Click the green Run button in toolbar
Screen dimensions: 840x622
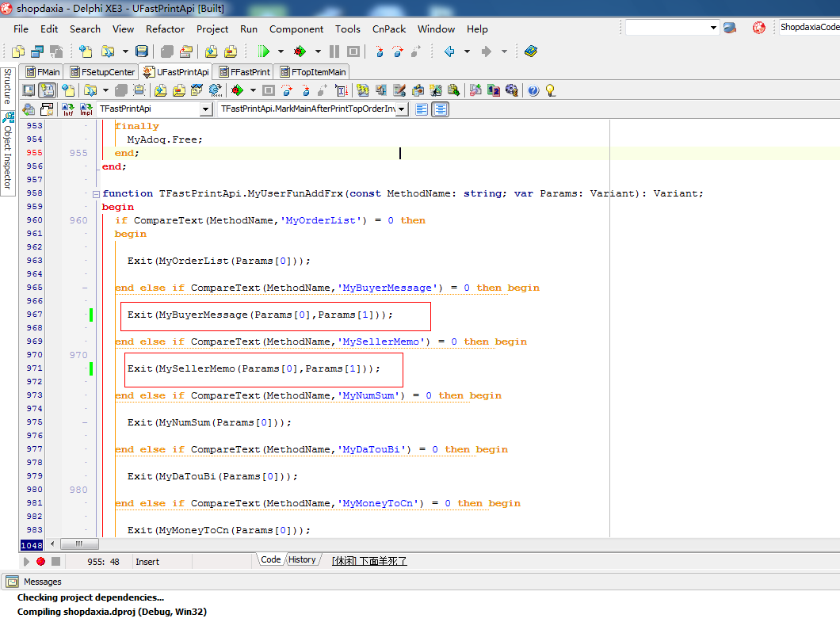[263, 52]
